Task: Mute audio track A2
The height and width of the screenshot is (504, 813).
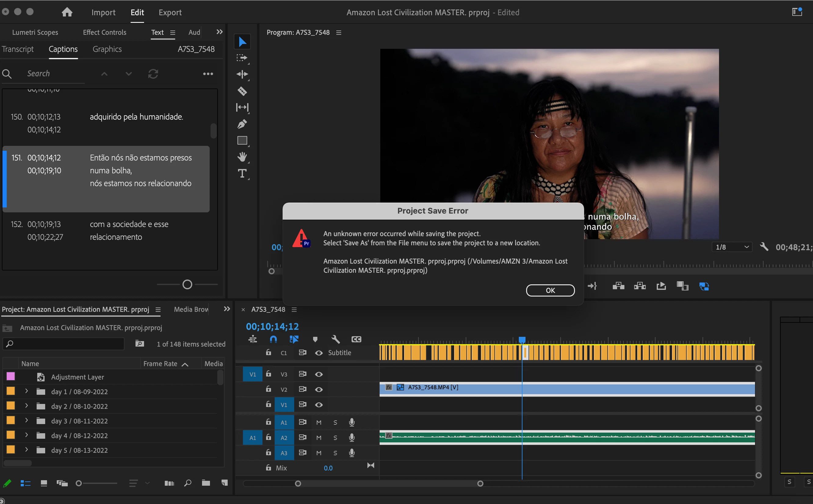Action: [x=319, y=438]
